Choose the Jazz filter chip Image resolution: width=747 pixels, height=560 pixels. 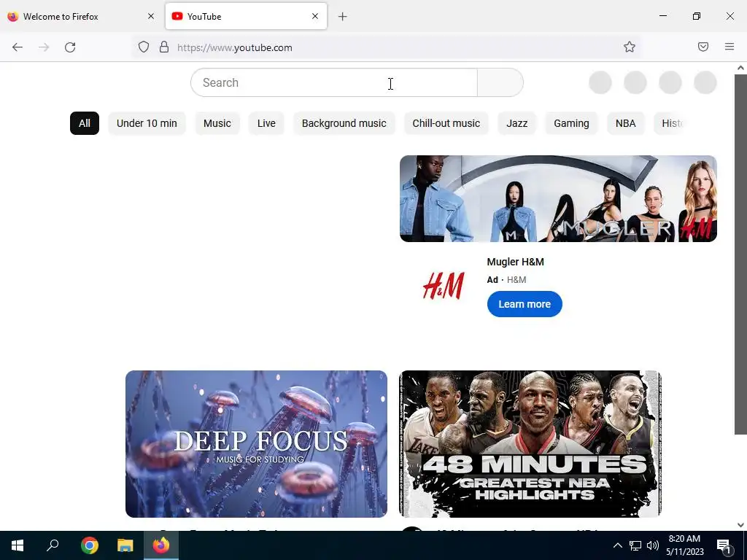coord(517,123)
